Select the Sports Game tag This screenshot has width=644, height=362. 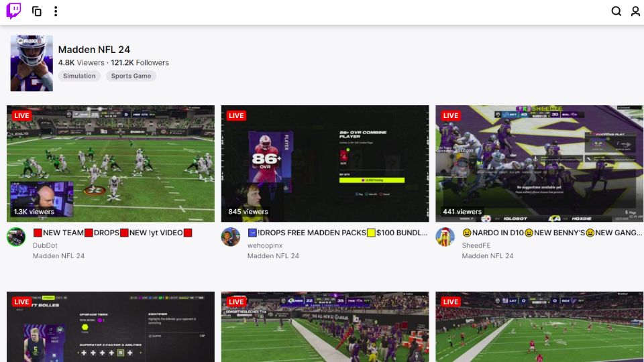[x=131, y=76]
